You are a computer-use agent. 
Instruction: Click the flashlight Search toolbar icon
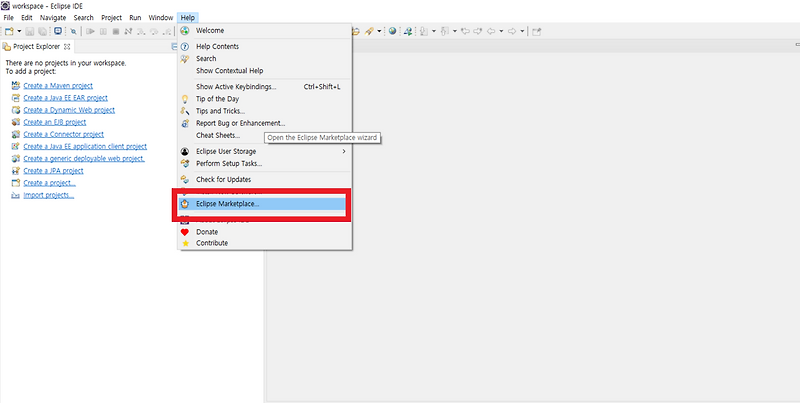point(369,31)
